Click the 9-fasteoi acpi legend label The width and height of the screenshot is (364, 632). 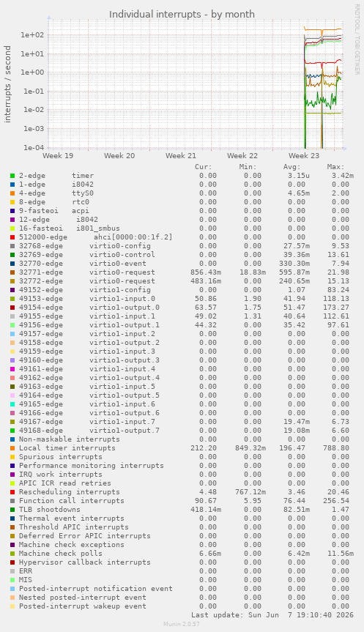click(54, 211)
